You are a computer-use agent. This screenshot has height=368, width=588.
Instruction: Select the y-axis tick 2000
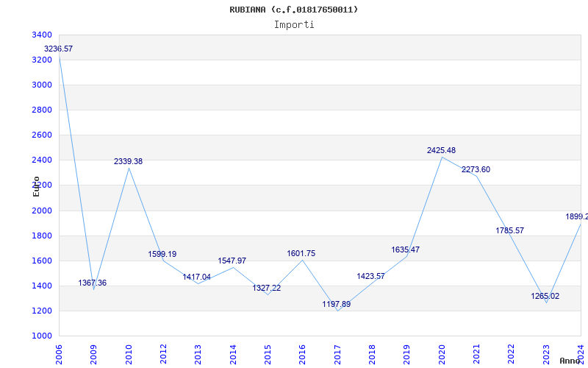click(42, 210)
